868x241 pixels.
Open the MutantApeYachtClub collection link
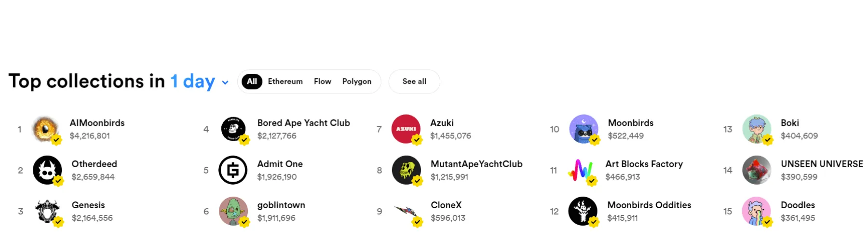pyautogui.click(x=476, y=164)
